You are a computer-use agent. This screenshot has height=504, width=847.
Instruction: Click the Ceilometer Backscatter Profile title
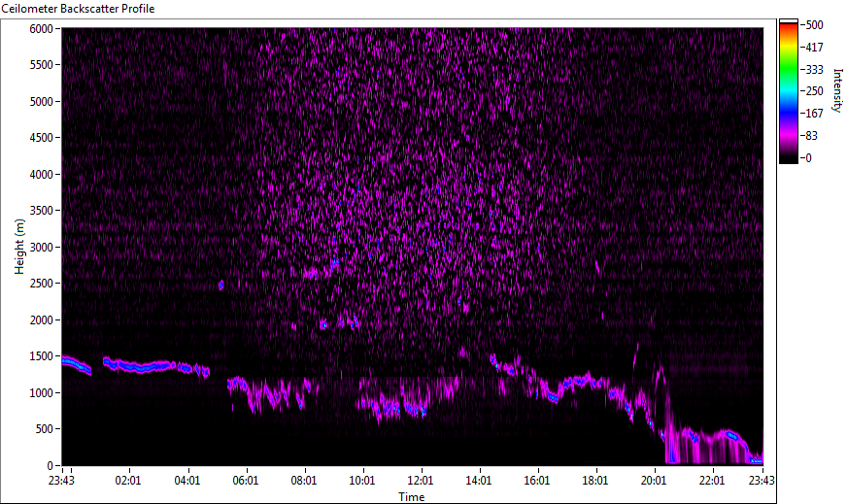tap(78, 9)
